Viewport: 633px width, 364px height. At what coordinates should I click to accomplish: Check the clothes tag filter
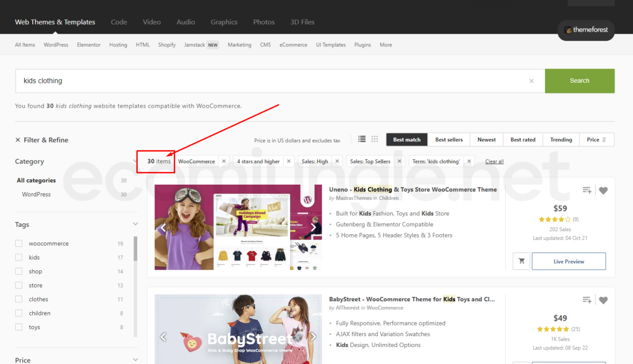(19, 299)
